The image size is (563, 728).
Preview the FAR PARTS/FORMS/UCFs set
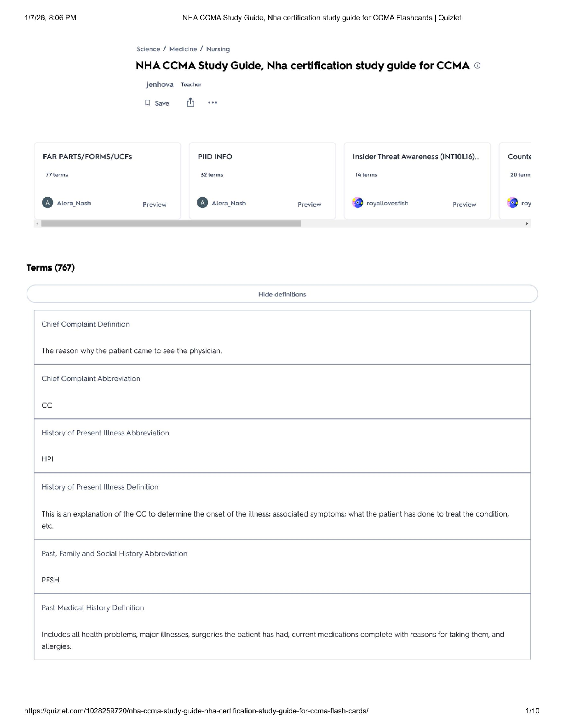[154, 205]
